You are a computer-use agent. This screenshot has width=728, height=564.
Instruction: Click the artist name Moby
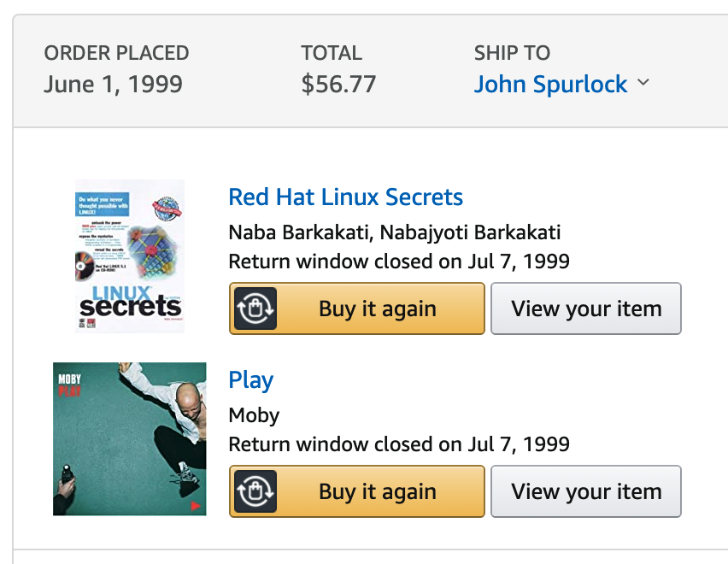pos(254,415)
